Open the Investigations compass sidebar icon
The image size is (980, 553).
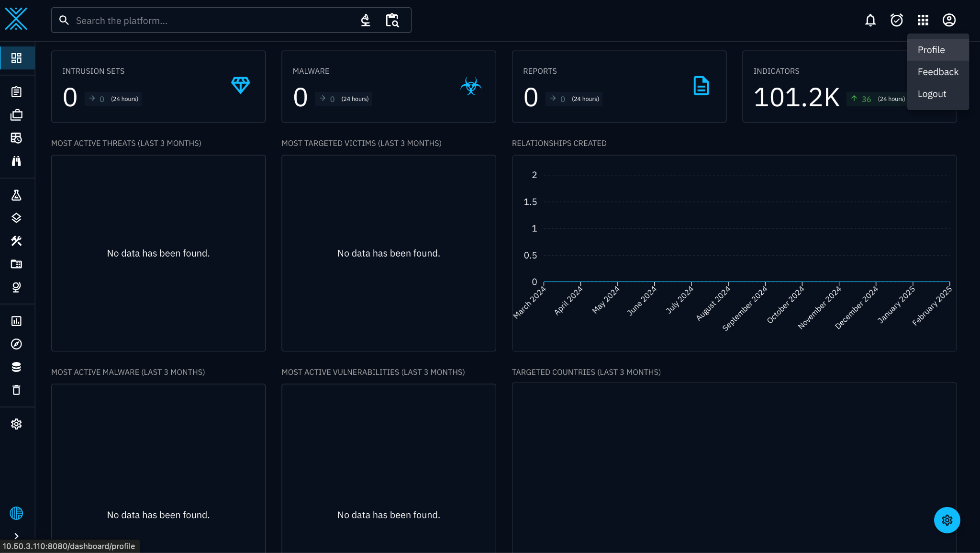17,344
